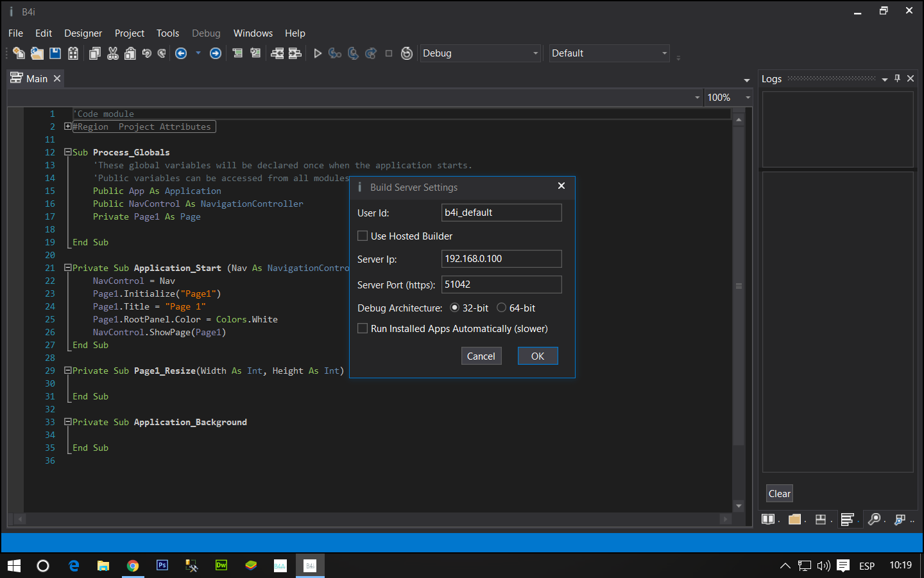The height and width of the screenshot is (578, 924).
Task: Click the Server Ip input field
Action: tap(501, 259)
